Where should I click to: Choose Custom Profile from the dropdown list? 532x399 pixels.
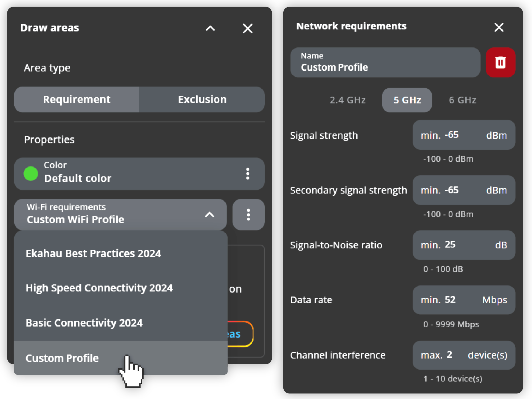[x=121, y=358]
